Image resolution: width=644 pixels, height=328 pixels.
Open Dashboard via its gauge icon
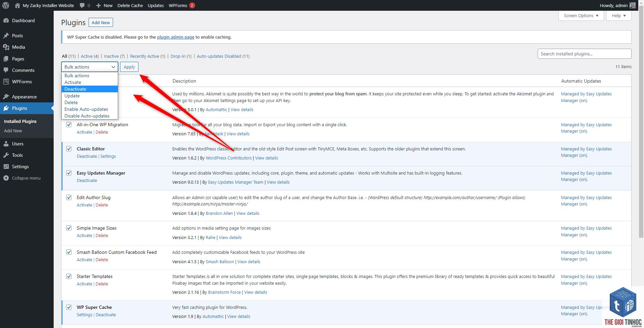tap(6, 20)
